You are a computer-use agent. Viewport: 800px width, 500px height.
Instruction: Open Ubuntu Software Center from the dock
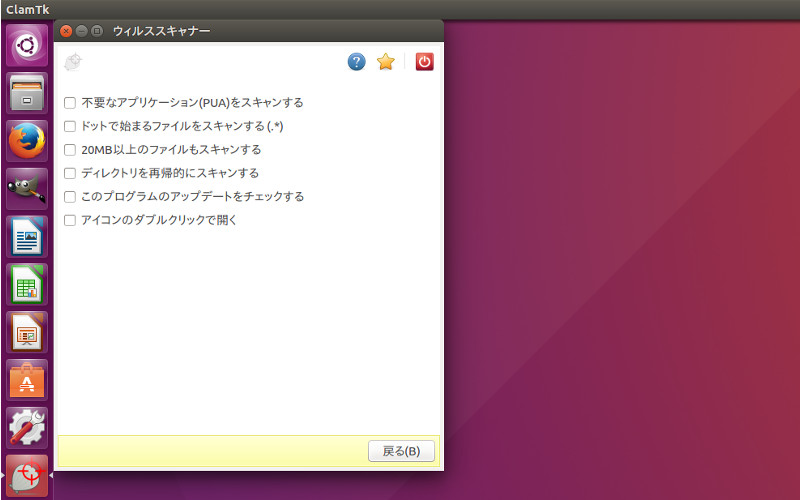coord(27,381)
